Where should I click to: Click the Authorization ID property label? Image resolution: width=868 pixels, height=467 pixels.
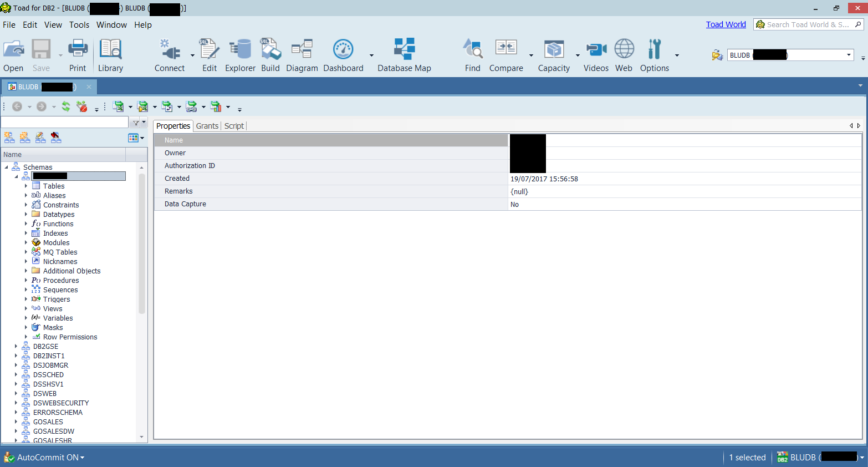190,166
